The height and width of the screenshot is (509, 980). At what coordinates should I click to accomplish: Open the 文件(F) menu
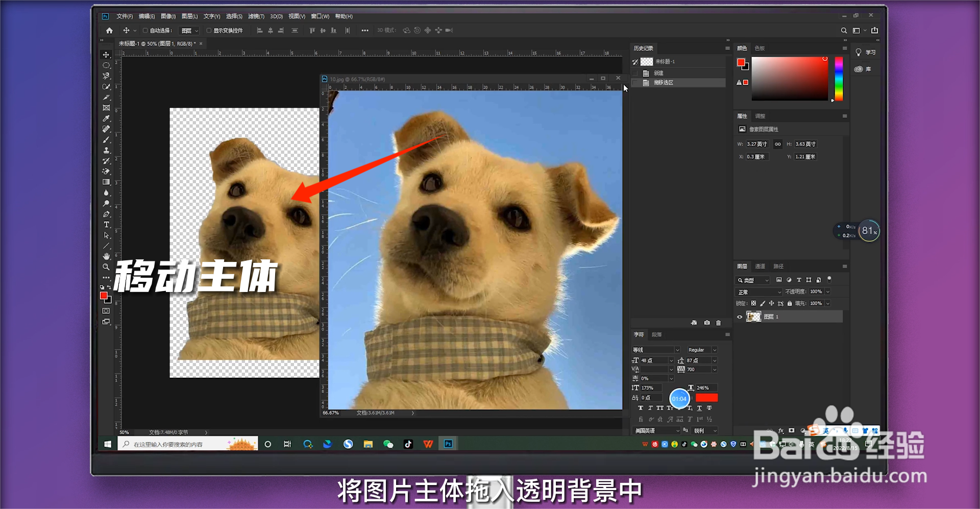pyautogui.click(x=125, y=16)
